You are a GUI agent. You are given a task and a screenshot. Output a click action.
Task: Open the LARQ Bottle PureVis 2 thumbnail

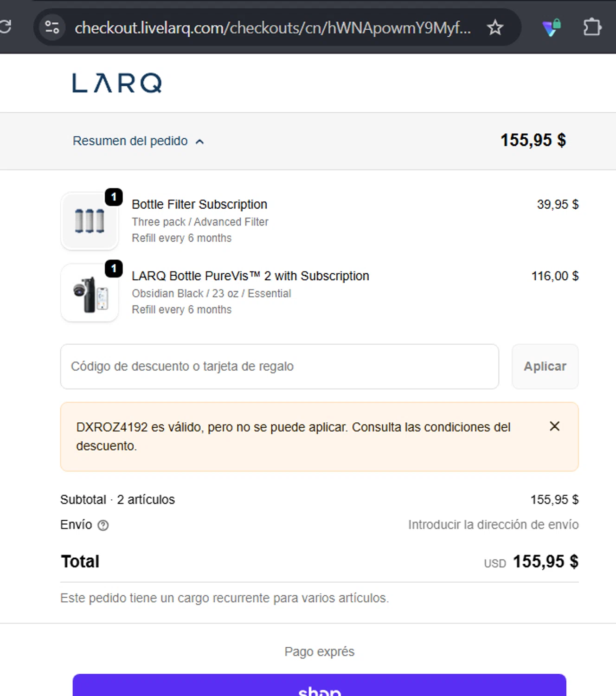[x=90, y=293]
